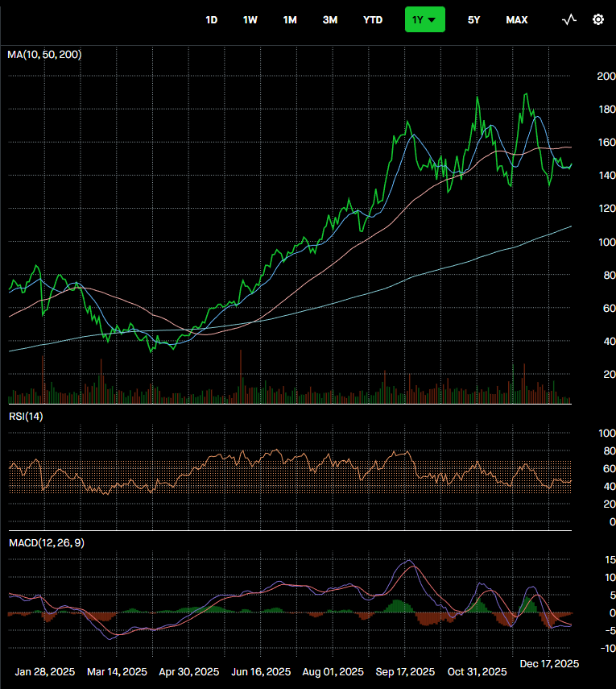616x689 pixels.
Task: Click the Jun 16, 2025 date label
Action: tap(261, 672)
